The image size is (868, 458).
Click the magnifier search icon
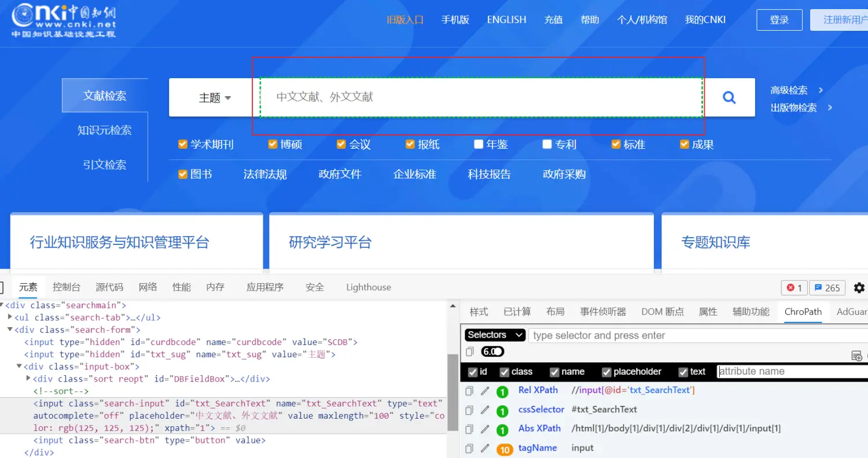click(x=729, y=97)
